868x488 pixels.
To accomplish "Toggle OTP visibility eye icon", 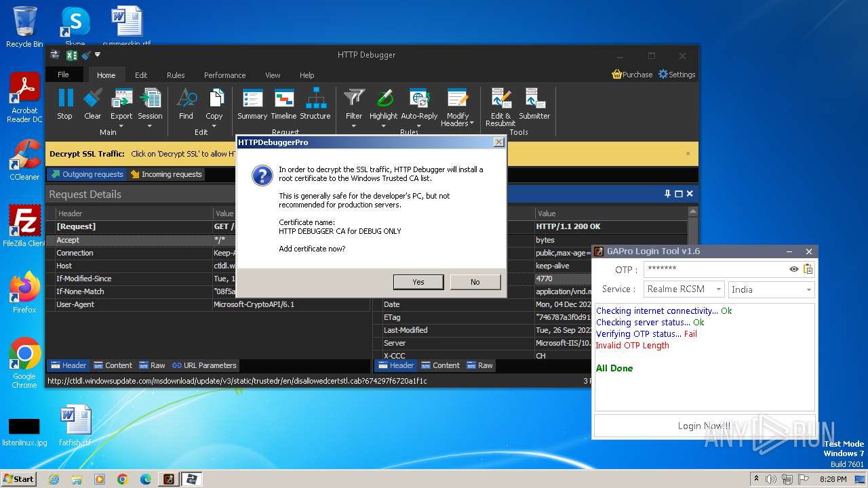I will tap(794, 269).
